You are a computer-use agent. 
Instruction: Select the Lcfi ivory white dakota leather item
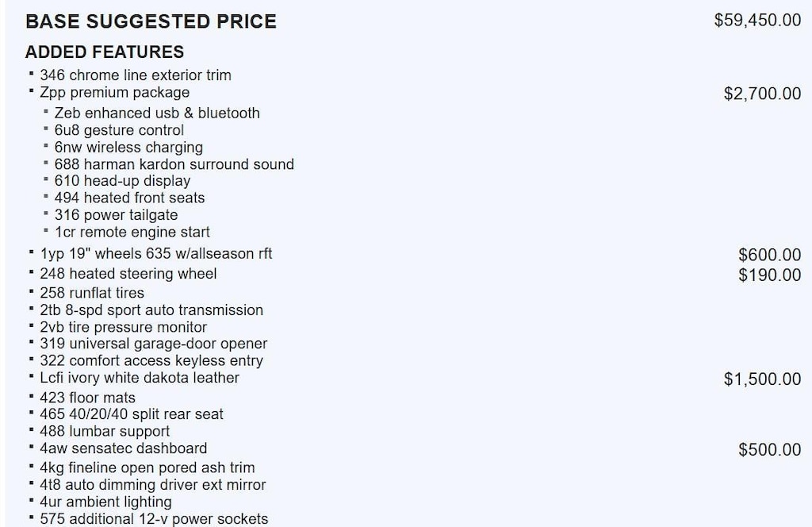point(140,378)
